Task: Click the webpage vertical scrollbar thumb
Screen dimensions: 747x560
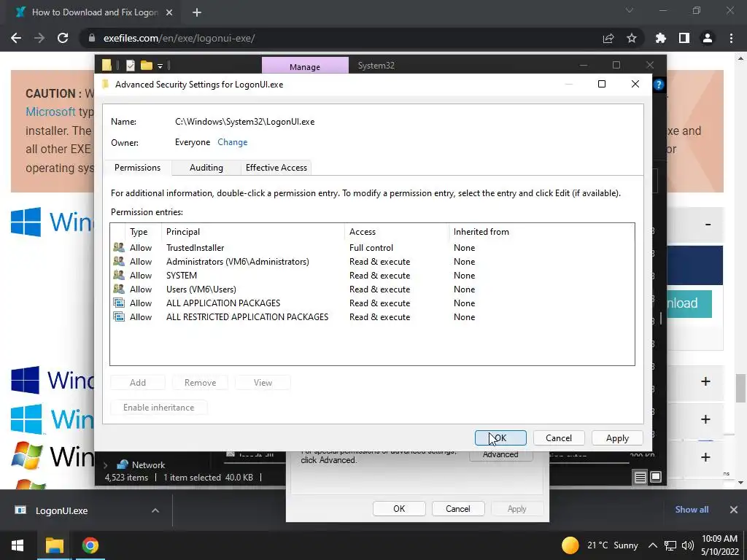Action: (740, 388)
